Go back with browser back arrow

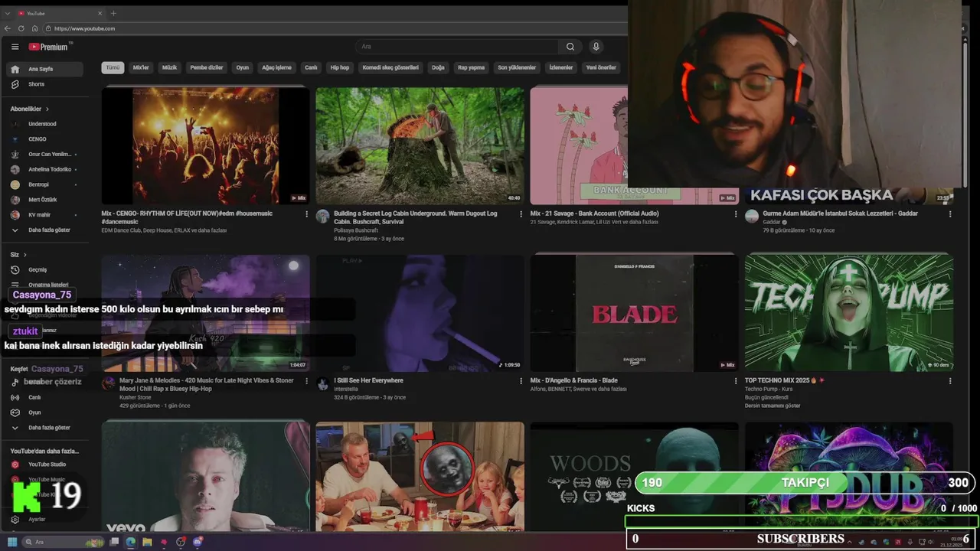8,28
